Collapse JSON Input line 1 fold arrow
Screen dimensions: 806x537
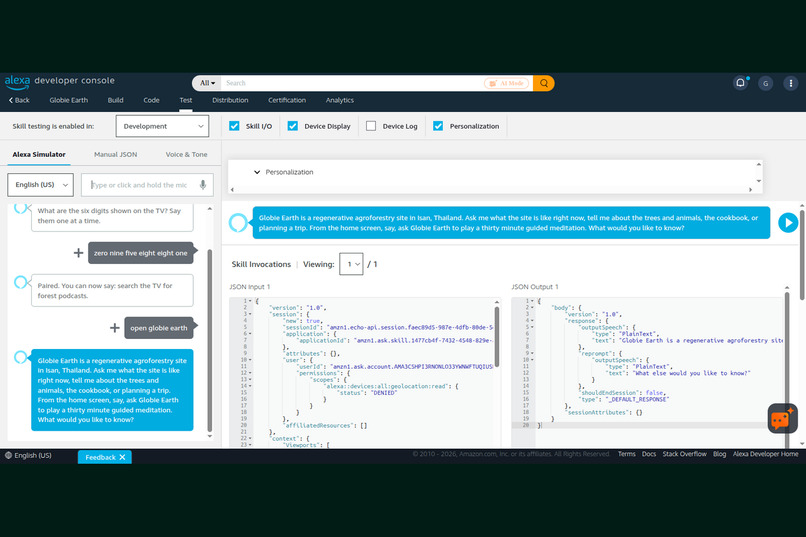250,301
